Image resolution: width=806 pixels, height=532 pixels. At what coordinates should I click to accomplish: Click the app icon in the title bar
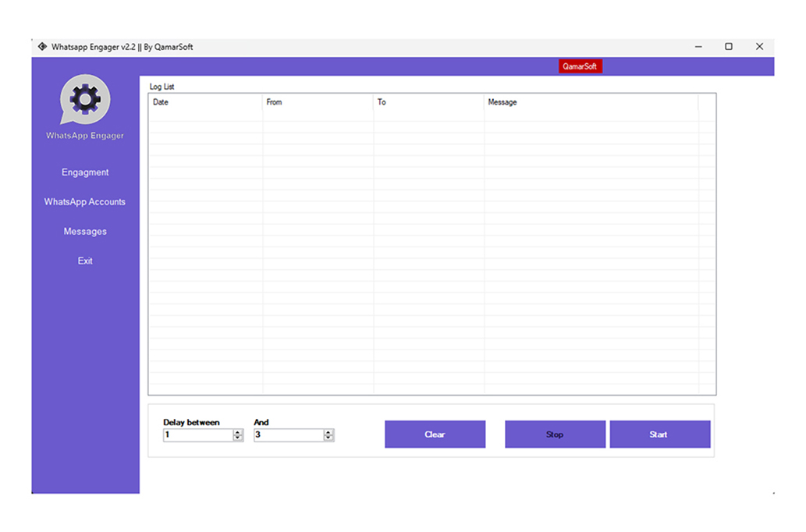[x=42, y=46]
